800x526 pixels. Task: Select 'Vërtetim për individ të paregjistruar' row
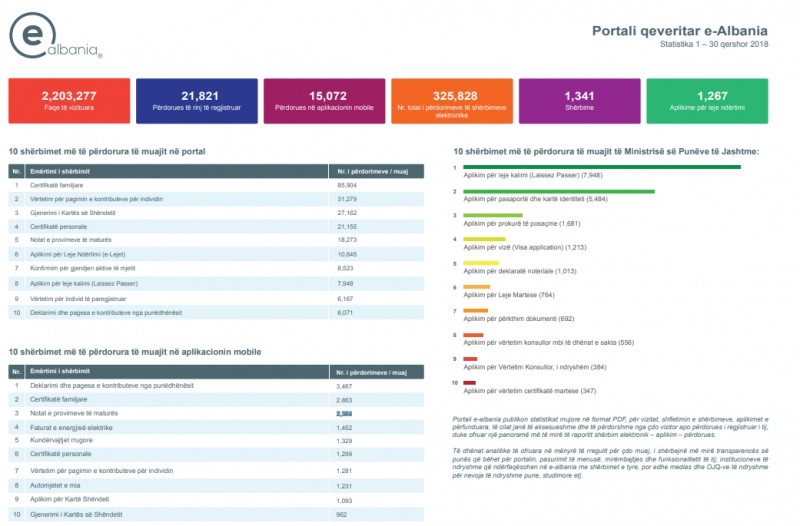216,298
